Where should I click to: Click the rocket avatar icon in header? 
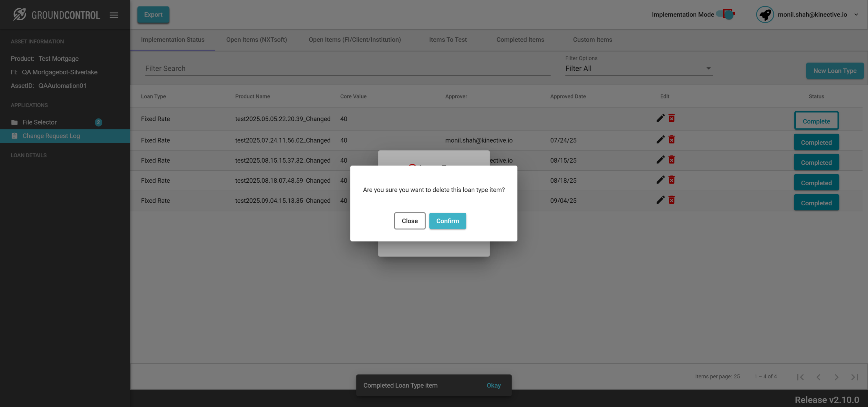tap(765, 15)
